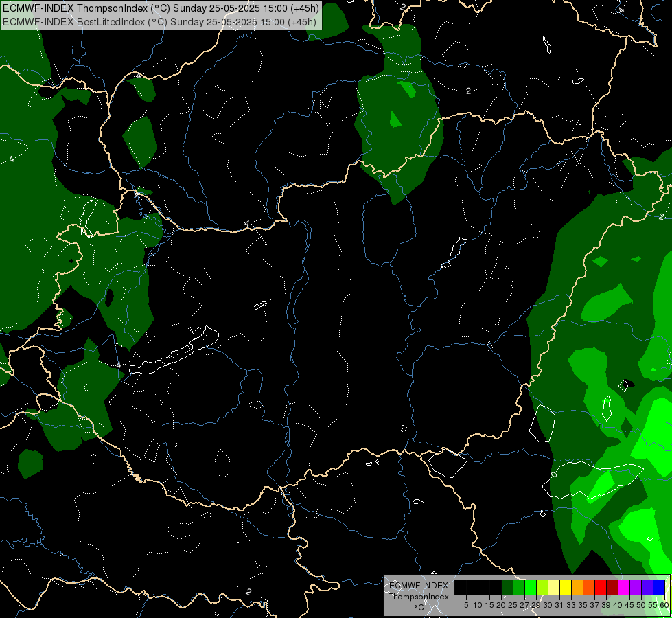Click the legend tick value 20
672x618 pixels.
click(x=501, y=605)
